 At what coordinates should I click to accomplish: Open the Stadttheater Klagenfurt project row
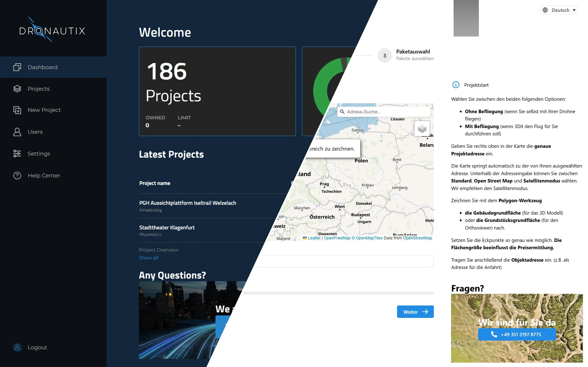coord(167,228)
